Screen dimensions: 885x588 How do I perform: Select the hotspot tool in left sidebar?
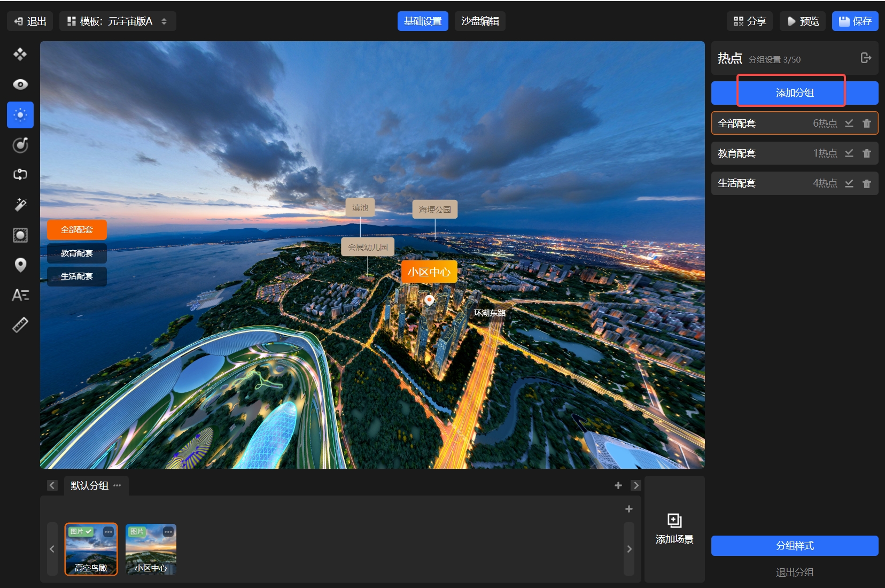(20, 115)
